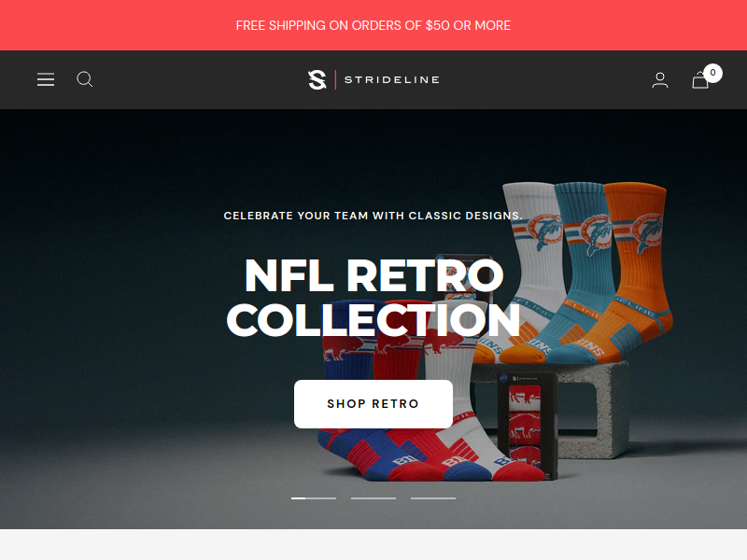Open the shopping bag cart icon

[x=699, y=80]
